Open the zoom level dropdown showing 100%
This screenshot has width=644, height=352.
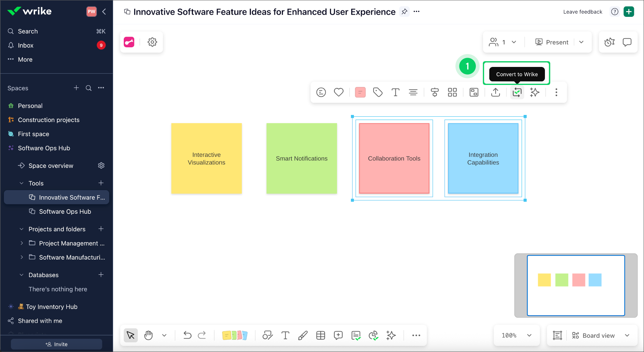tap(516, 335)
